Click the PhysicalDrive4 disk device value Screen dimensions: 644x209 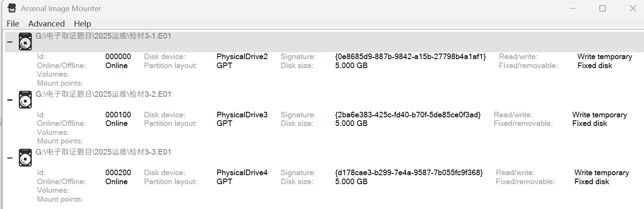click(242, 173)
